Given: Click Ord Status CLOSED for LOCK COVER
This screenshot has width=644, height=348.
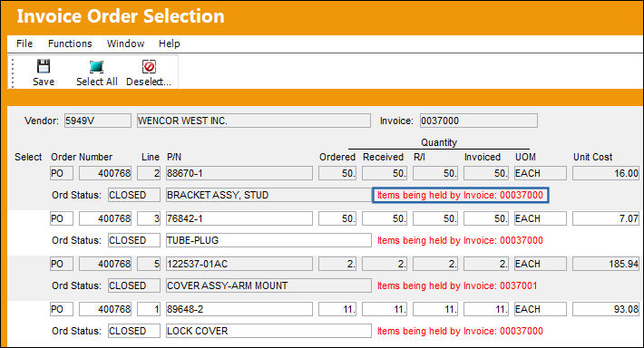Looking at the screenshot, I should click(134, 331).
